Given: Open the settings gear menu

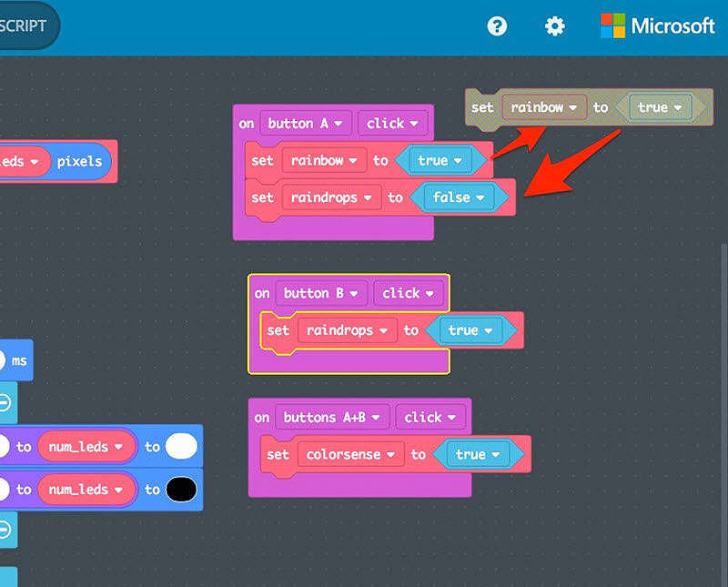Looking at the screenshot, I should pos(554,26).
